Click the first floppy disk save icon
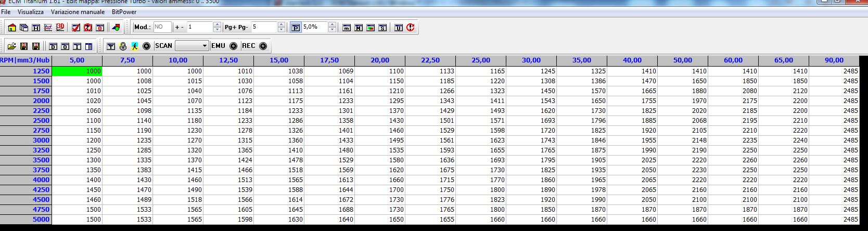868x231 pixels. point(24,46)
